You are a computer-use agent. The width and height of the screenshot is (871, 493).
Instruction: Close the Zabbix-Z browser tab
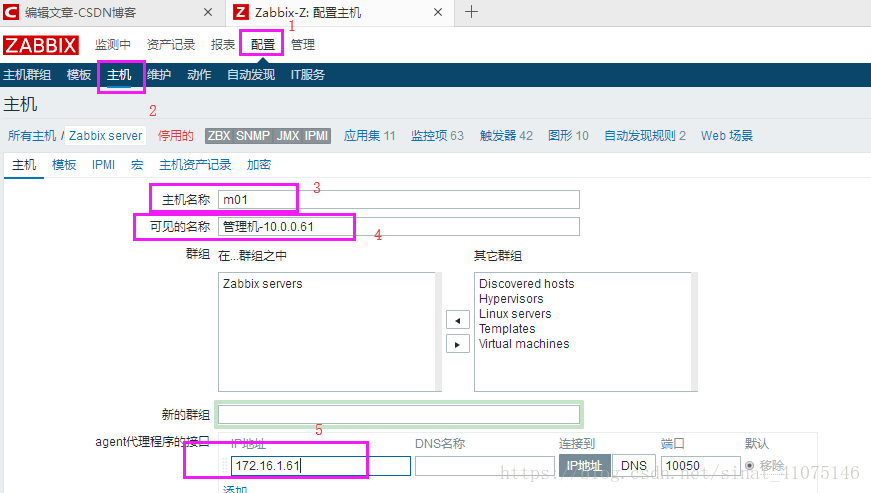(438, 12)
